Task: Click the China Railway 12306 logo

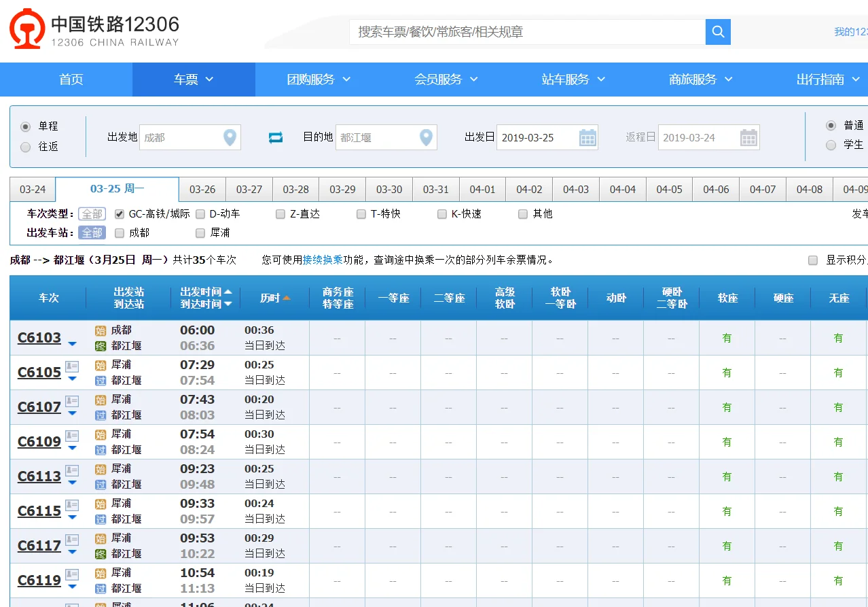Action: click(27, 30)
